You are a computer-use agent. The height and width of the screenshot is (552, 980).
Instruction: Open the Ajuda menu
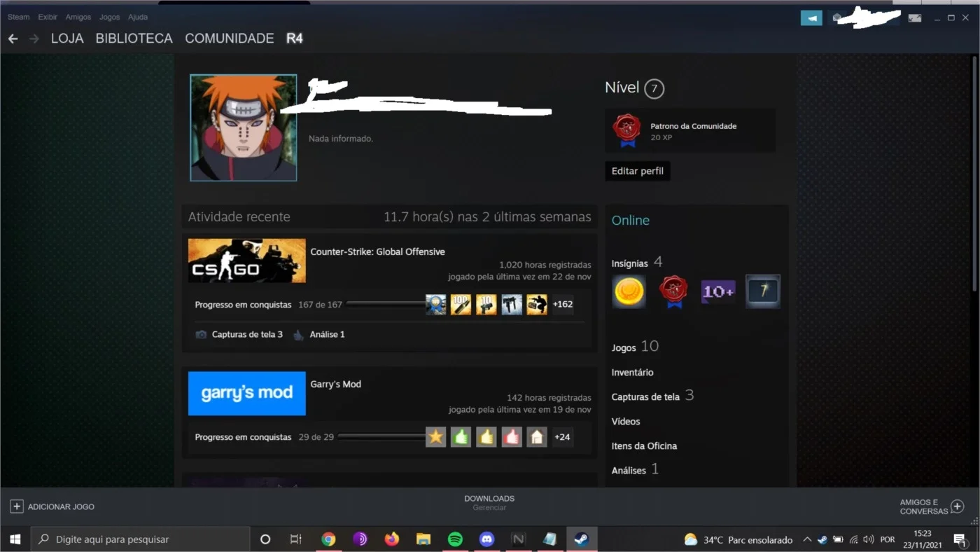coord(138,17)
